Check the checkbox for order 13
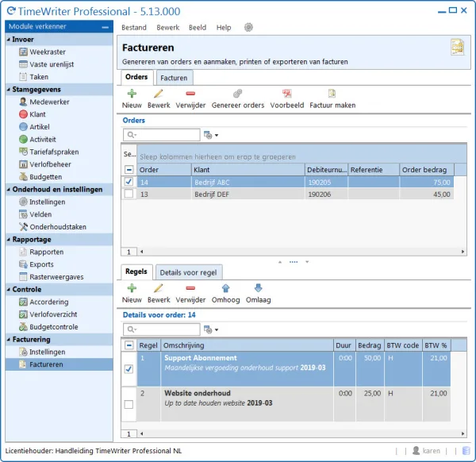The width and height of the screenshot is (476, 462). click(x=129, y=194)
